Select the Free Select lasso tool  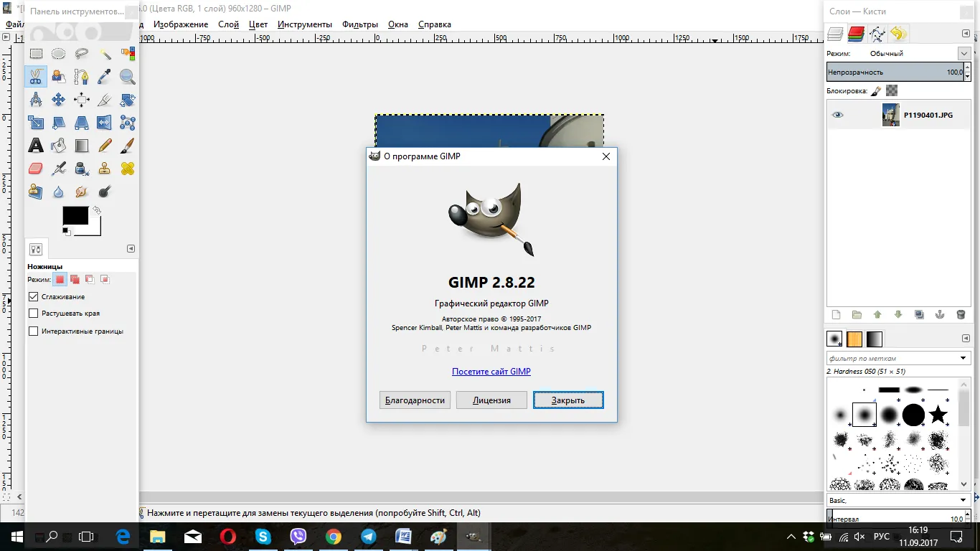[82, 53]
